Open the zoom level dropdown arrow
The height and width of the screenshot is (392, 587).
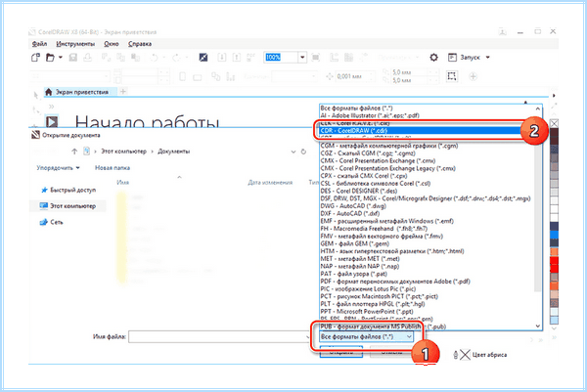[302, 58]
